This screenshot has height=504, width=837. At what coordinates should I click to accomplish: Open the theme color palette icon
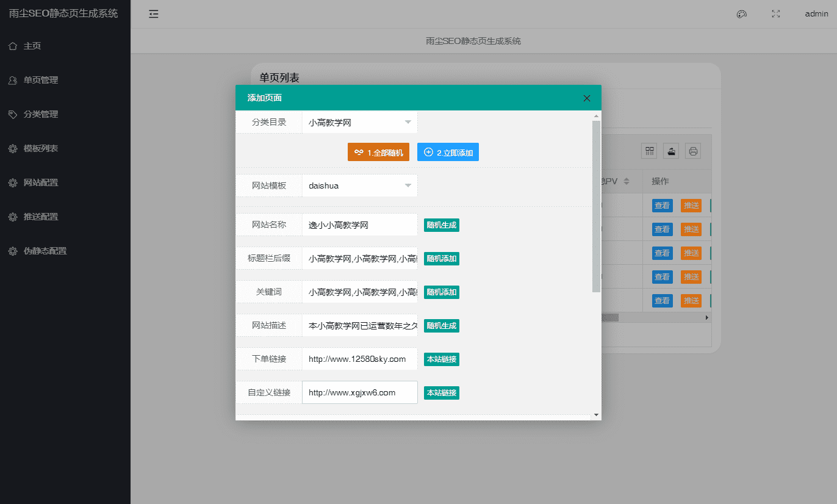coord(742,14)
